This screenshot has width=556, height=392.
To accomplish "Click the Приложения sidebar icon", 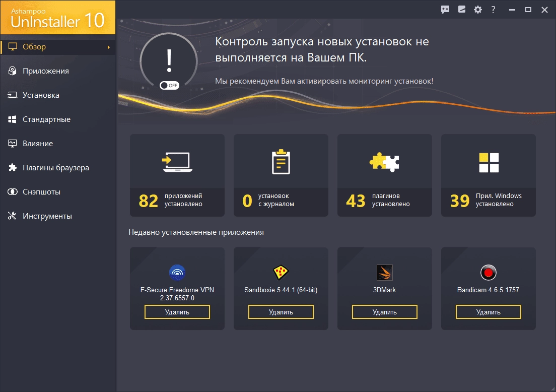I will (13, 71).
